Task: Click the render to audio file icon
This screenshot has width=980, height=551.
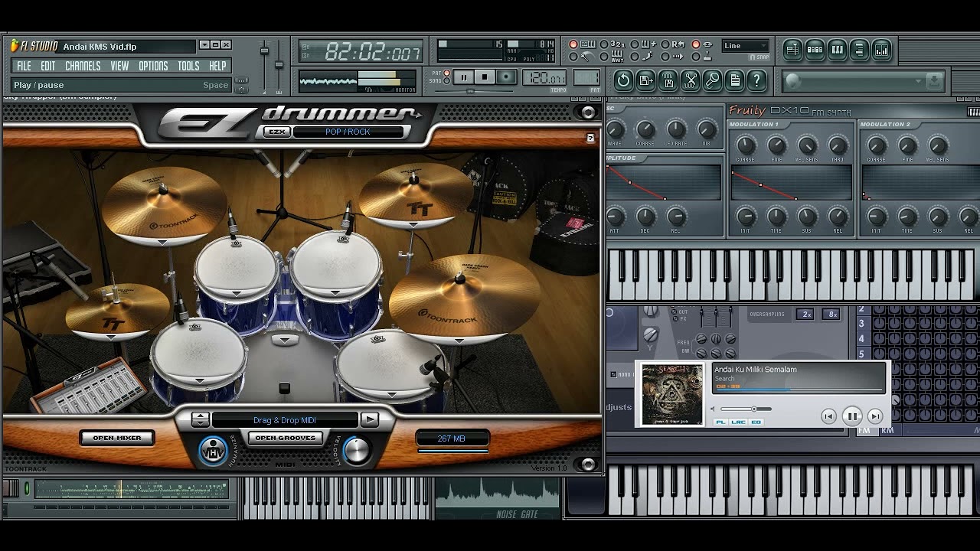Action: pos(668,80)
